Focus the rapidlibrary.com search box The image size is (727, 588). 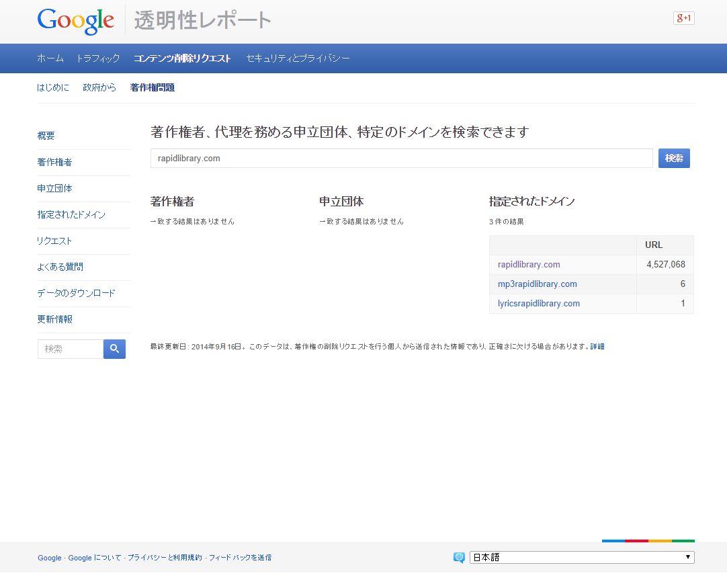tap(402, 158)
